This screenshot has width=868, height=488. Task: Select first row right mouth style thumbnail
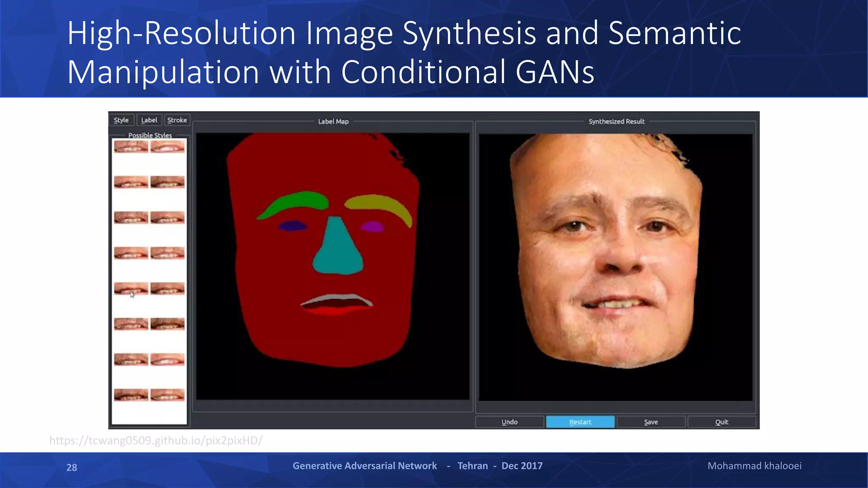(167, 147)
